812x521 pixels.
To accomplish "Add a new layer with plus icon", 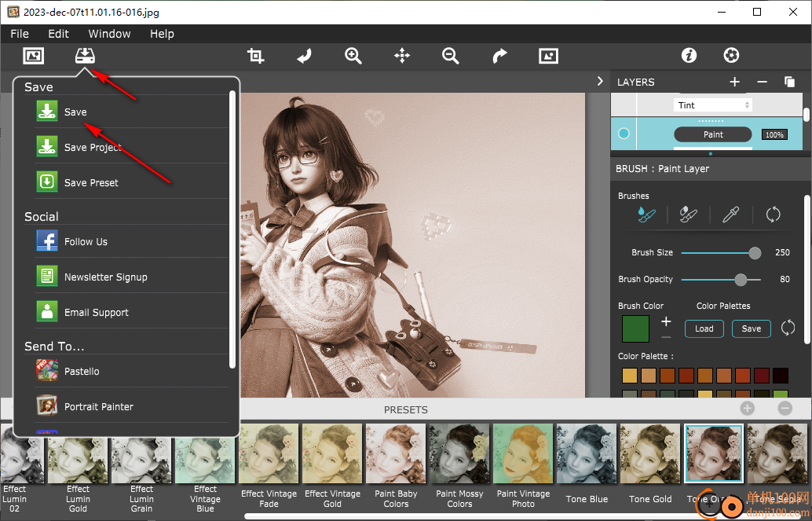I will click(734, 82).
